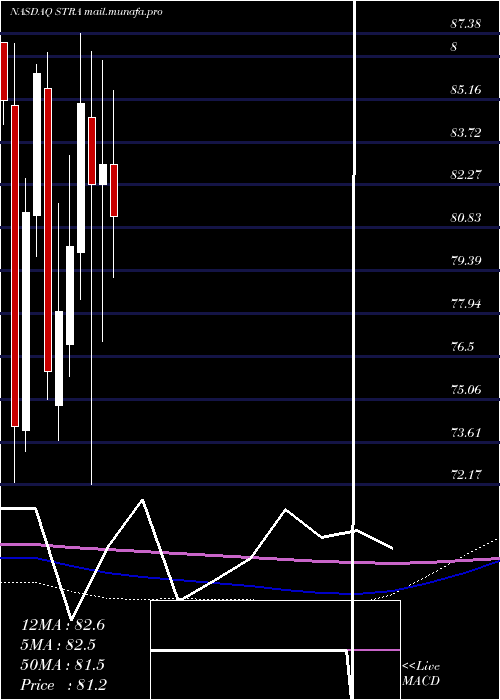This screenshot has height=700, width=500.
Task: Click the 'Price : 81.2' readout
Action: tap(63, 685)
